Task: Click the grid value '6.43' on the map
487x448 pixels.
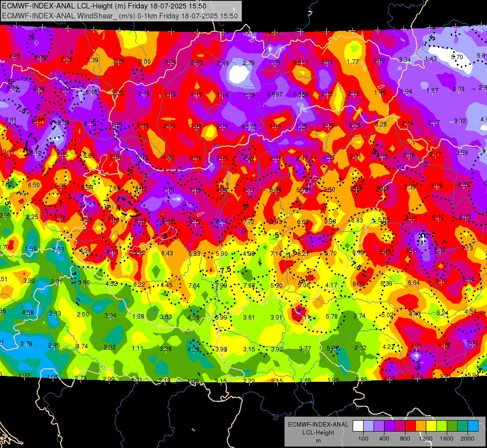Action: (x=167, y=253)
